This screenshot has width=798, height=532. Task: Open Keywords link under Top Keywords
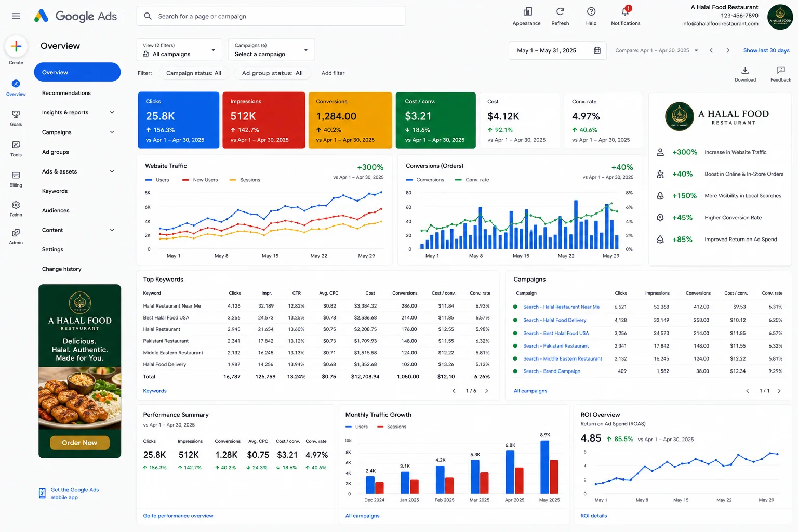[155, 391]
